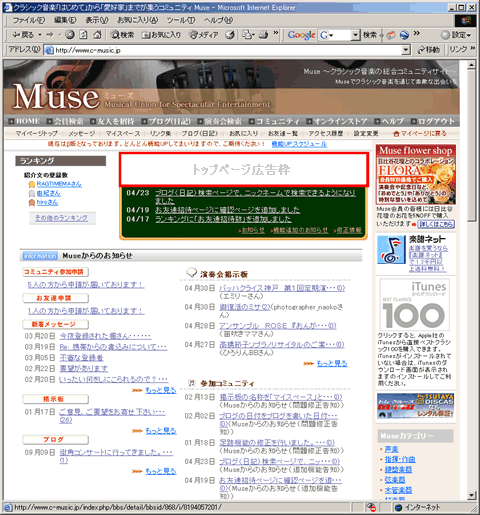This screenshot has height=515, width=480.
Task: Go to browser Home via house icon
Action: pyautogui.click(x=97, y=35)
